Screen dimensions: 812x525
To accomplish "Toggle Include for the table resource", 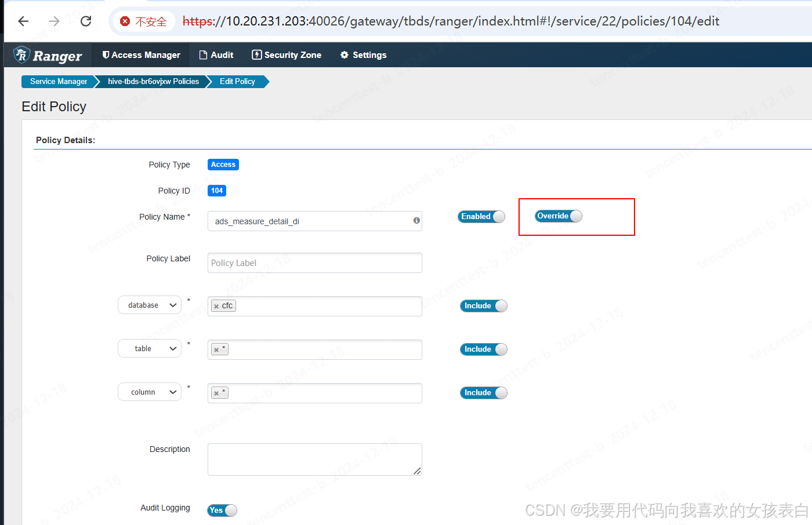I will (x=483, y=349).
